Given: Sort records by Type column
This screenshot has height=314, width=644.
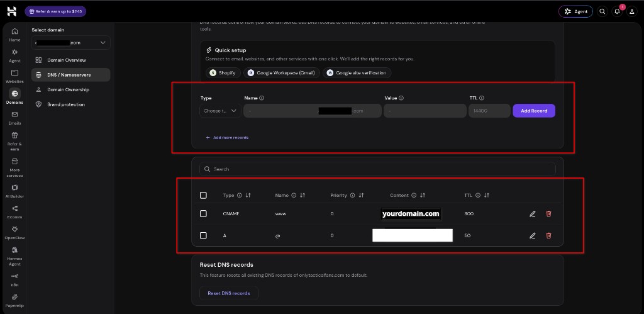Looking at the screenshot, I should point(248,195).
